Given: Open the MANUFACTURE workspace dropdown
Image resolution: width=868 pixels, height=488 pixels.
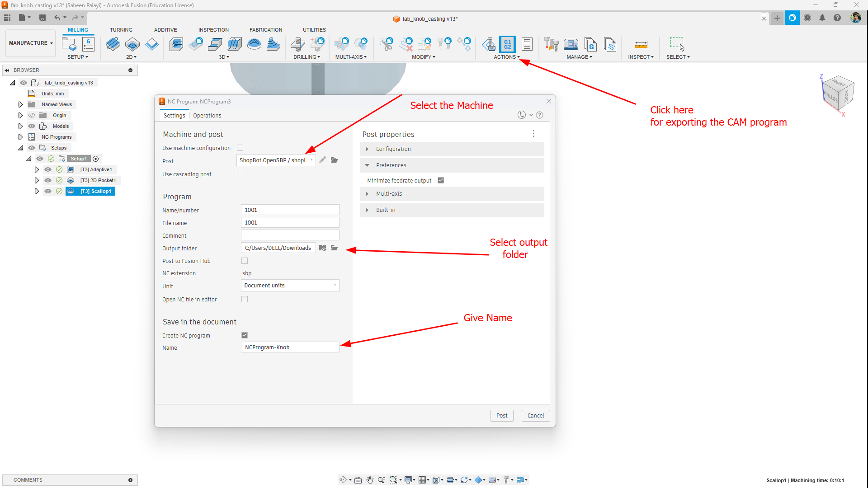Looking at the screenshot, I should click(31, 43).
